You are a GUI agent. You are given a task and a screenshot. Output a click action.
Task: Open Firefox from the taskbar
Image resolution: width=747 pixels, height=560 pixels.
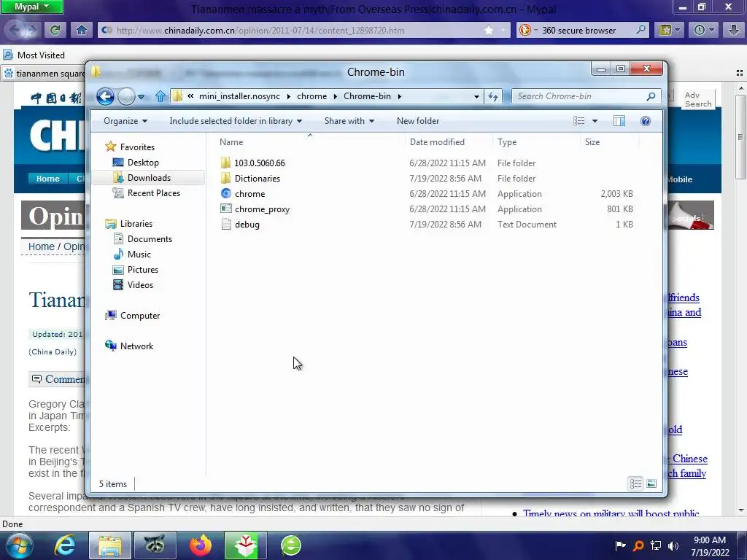click(x=200, y=545)
